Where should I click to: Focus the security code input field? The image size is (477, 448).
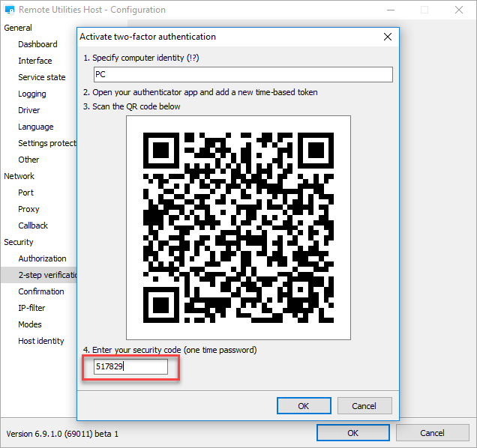[130, 366]
